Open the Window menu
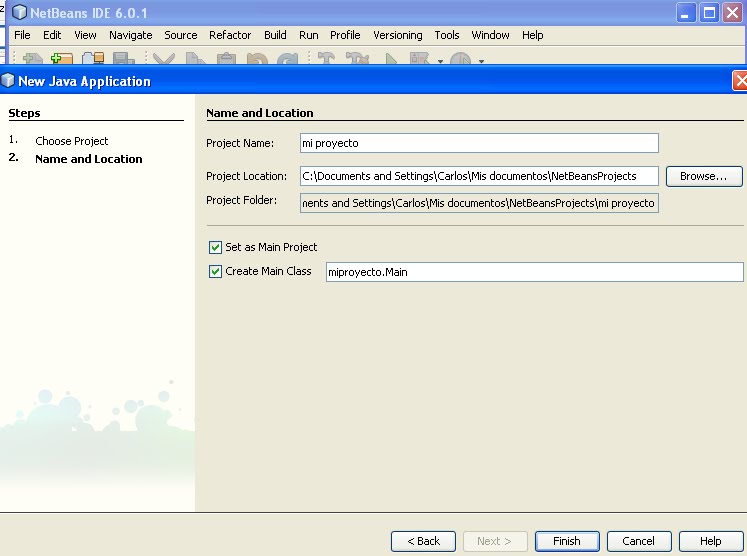Viewport: 747px width, 556px height. [490, 35]
